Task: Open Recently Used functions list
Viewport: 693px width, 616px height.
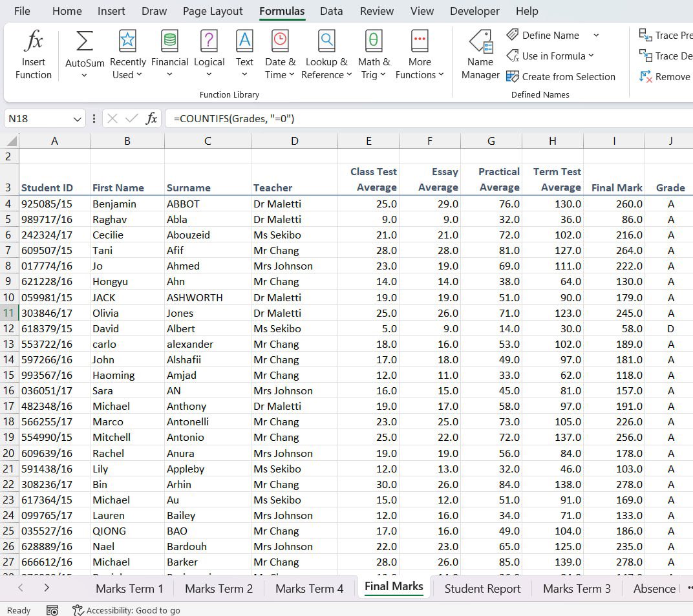Action: 127,55
